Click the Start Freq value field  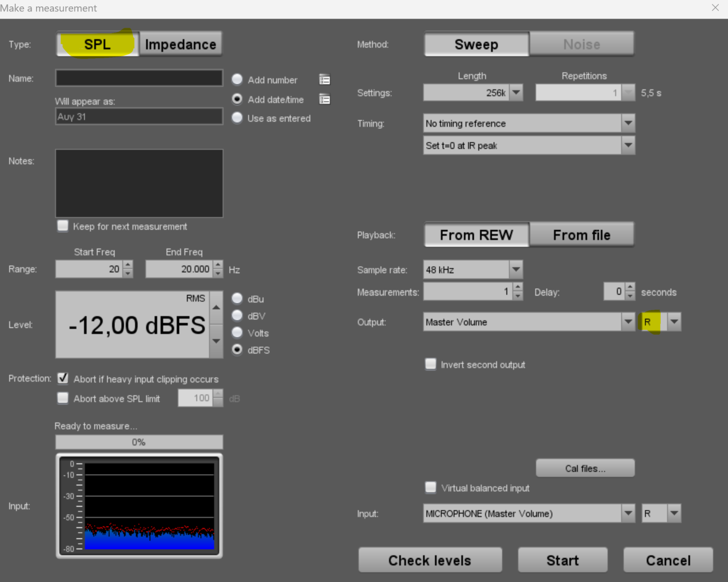pyautogui.click(x=89, y=269)
